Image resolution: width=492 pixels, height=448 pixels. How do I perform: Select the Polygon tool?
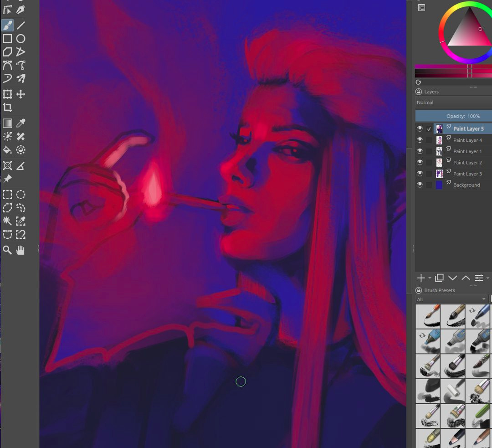click(8, 52)
